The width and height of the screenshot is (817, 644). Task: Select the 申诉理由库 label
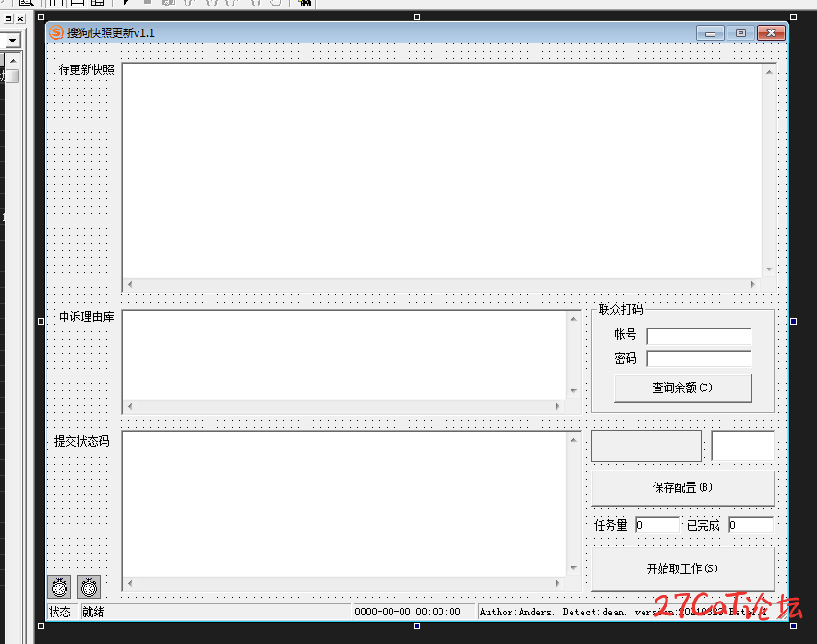(x=87, y=316)
